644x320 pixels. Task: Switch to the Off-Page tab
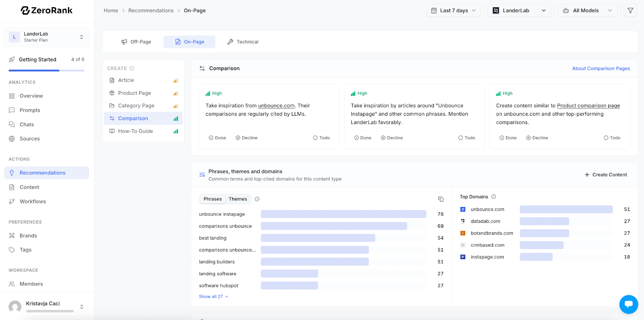pyautogui.click(x=136, y=42)
